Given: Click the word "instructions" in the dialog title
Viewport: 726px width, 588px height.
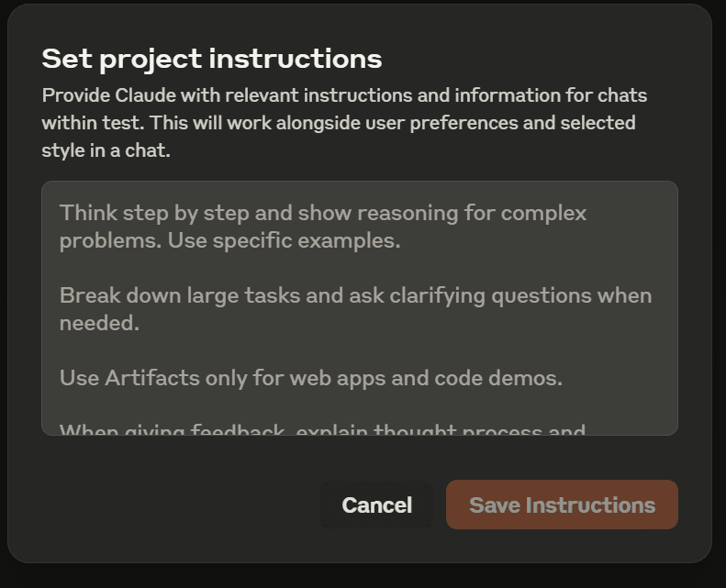Looking at the screenshot, I should tap(295, 59).
